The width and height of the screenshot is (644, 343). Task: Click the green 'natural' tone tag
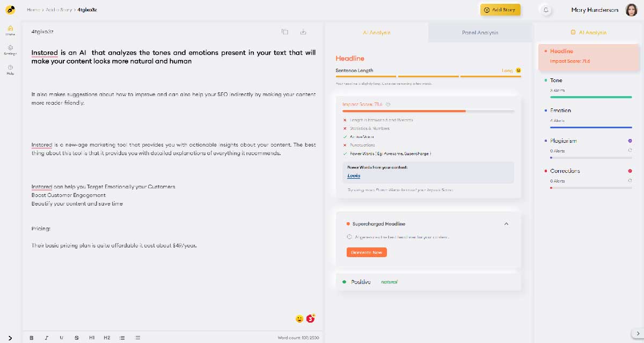pos(389,282)
